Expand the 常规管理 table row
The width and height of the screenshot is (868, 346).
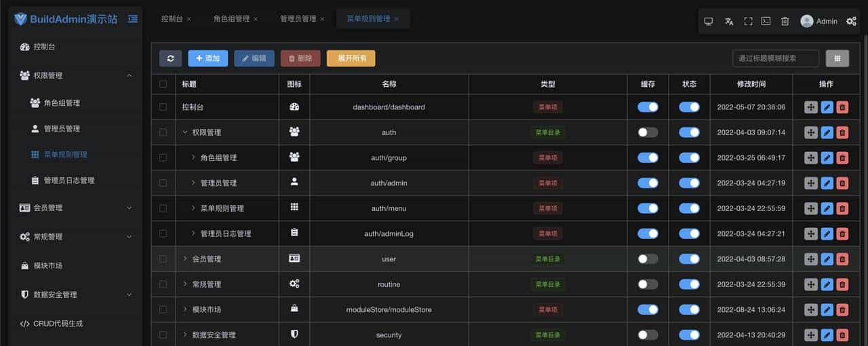tap(185, 284)
